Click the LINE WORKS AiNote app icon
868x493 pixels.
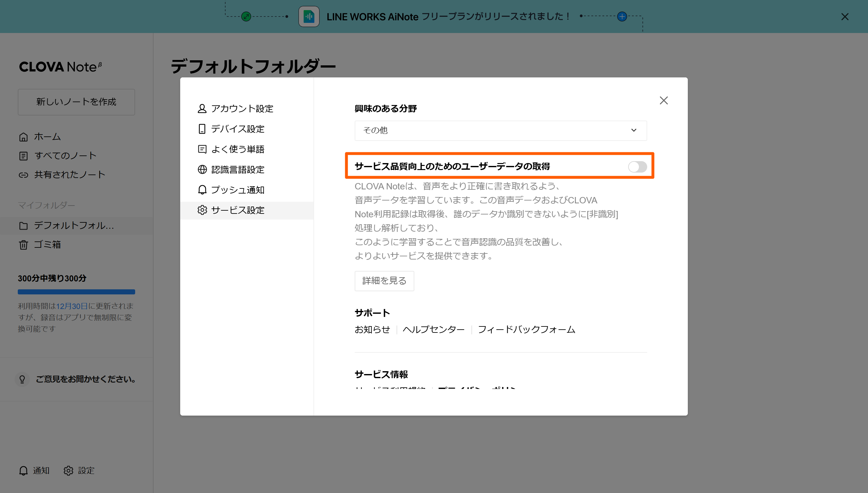coord(308,16)
